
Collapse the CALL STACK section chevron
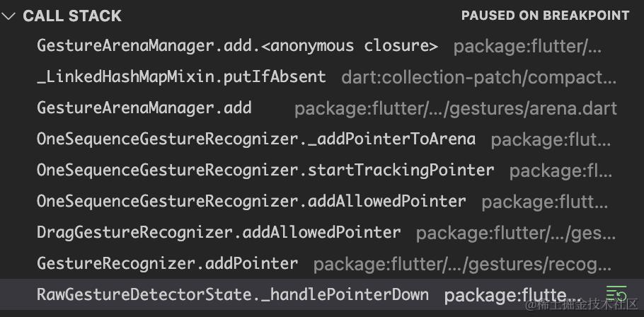(x=8, y=16)
